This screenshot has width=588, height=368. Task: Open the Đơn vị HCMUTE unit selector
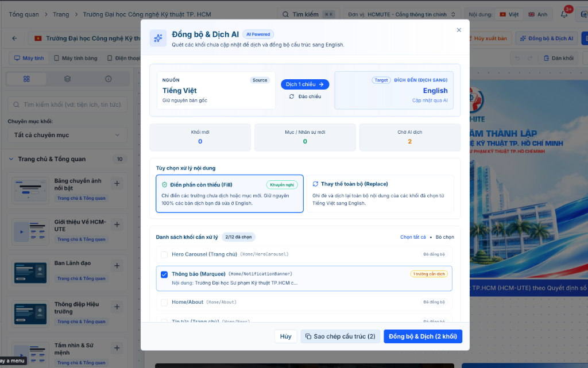point(401,14)
